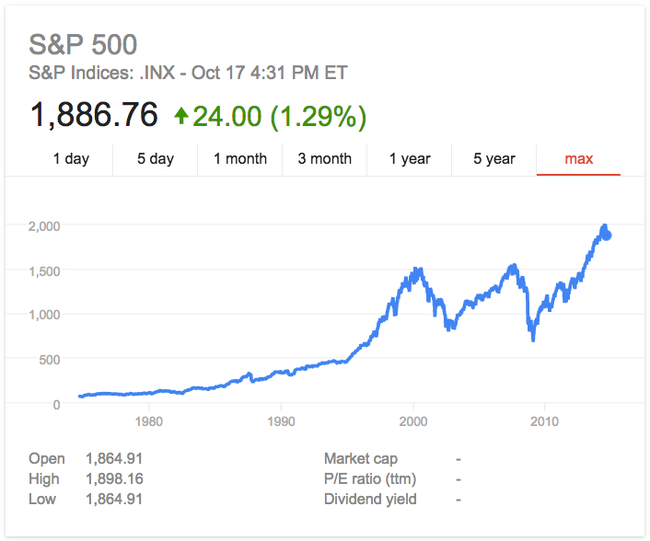Image resolution: width=650 pixels, height=541 pixels.
Task: Switch to the 5 year range
Action: pyautogui.click(x=494, y=159)
